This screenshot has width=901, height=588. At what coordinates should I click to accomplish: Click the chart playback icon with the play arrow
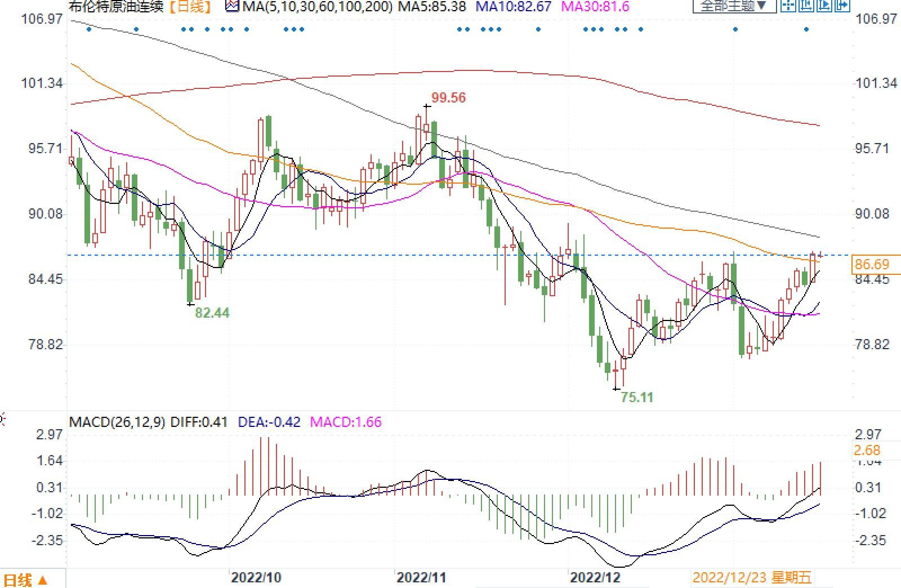[x=824, y=6]
